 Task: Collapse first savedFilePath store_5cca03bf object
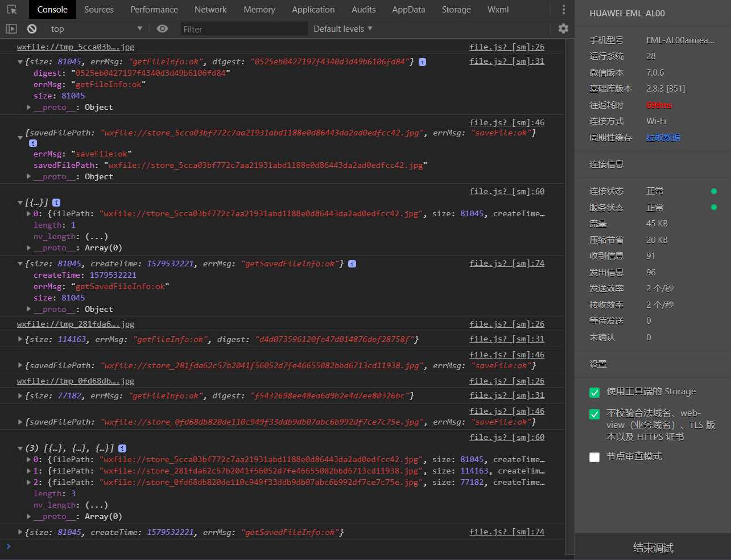pyautogui.click(x=20, y=137)
